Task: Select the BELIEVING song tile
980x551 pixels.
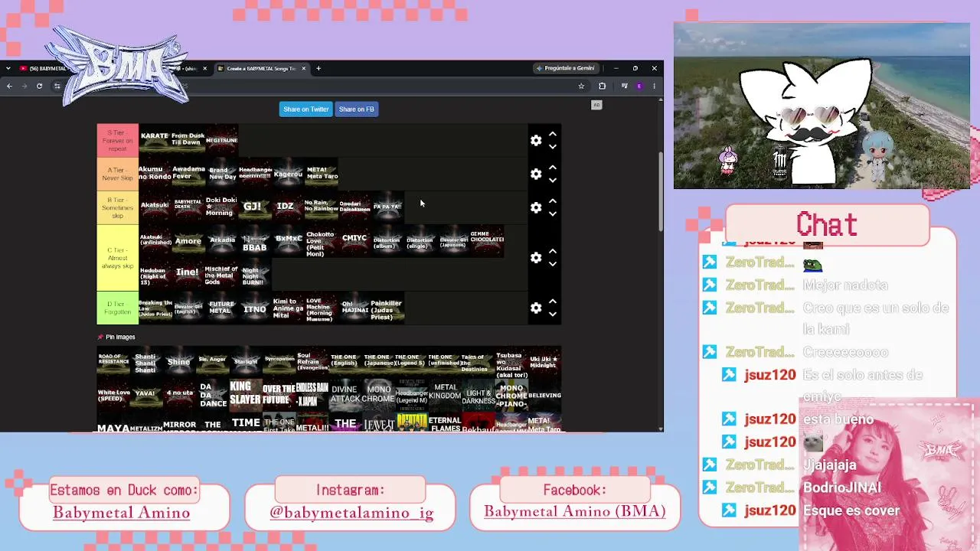Action: pyautogui.click(x=544, y=396)
